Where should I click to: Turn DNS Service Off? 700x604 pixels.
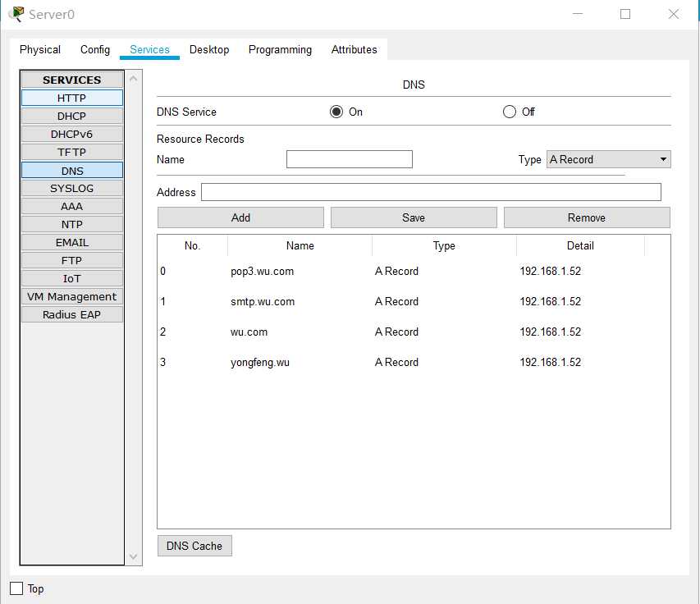pyautogui.click(x=510, y=112)
